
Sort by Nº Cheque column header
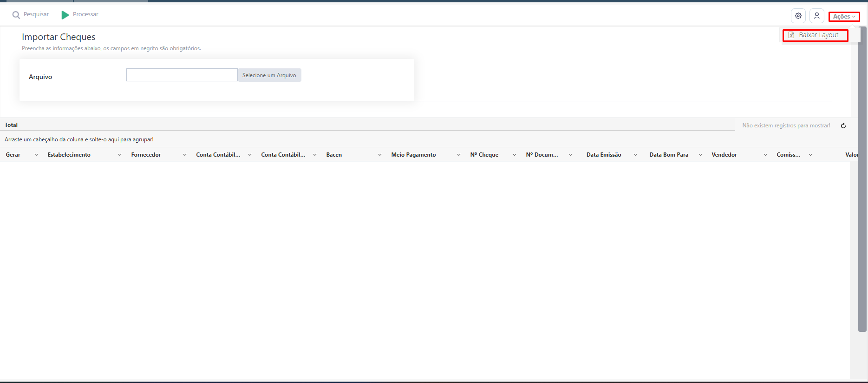coord(484,155)
